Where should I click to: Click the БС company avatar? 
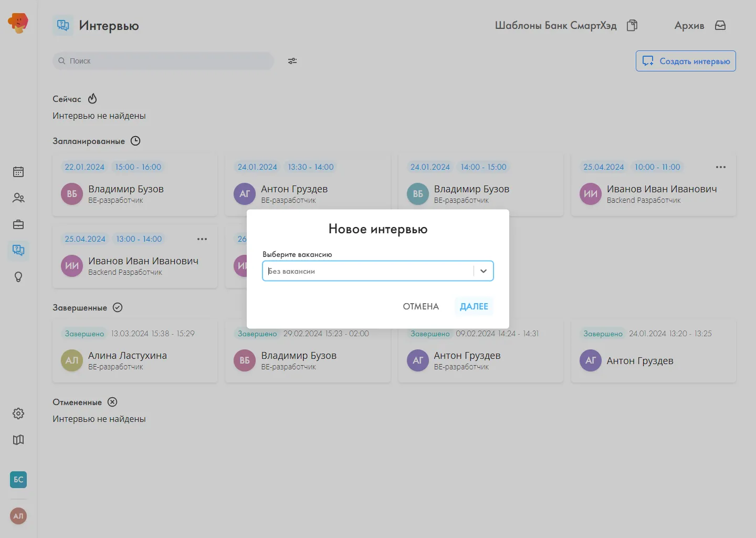18,479
